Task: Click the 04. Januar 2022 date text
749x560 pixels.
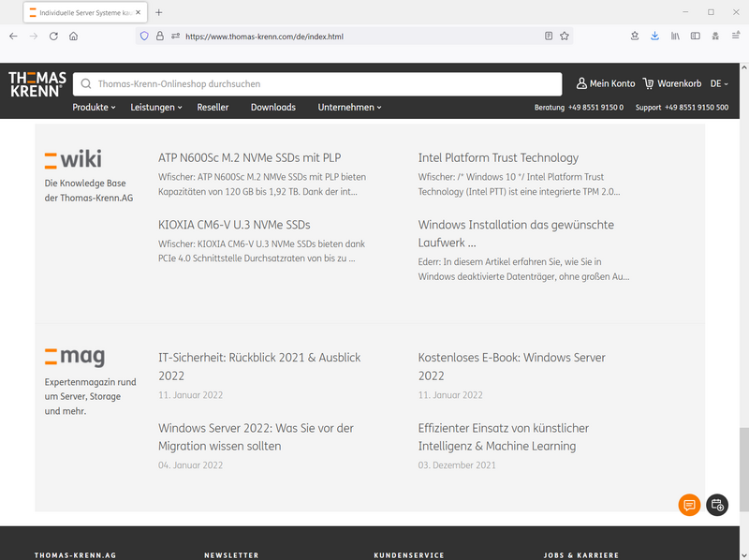Action: point(190,464)
